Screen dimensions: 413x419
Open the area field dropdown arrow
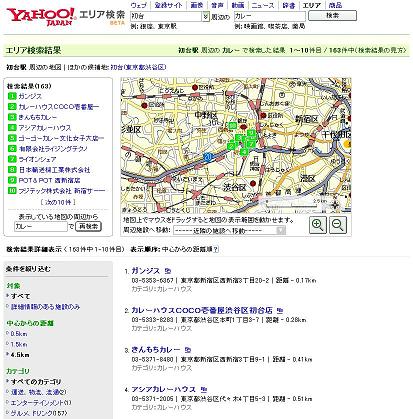point(205,16)
